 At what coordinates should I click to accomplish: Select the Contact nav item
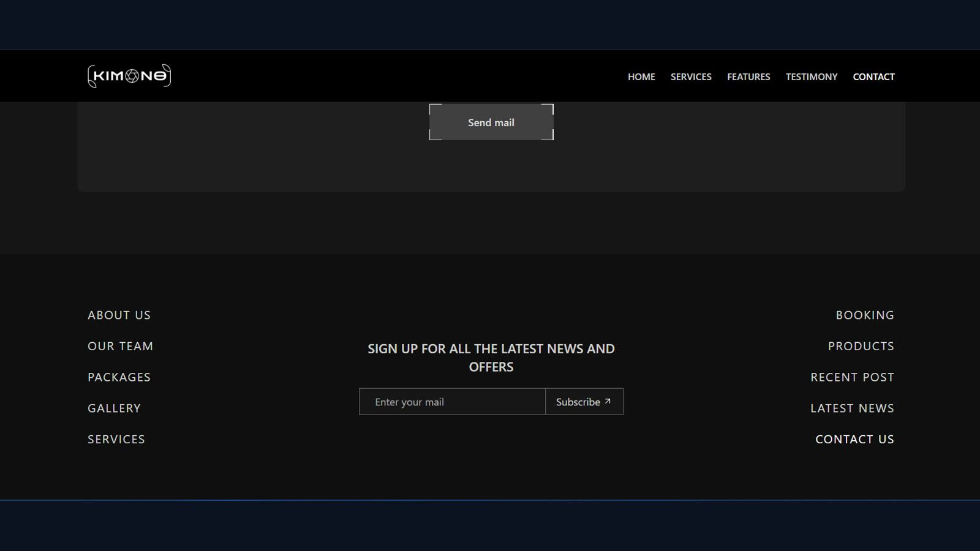pos(873,77)
